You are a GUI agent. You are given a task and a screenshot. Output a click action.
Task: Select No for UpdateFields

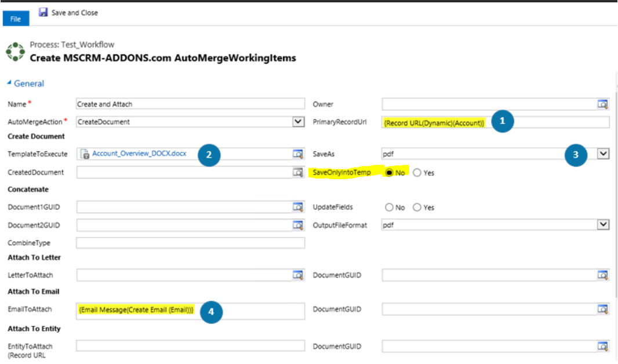tap(389, 207)
